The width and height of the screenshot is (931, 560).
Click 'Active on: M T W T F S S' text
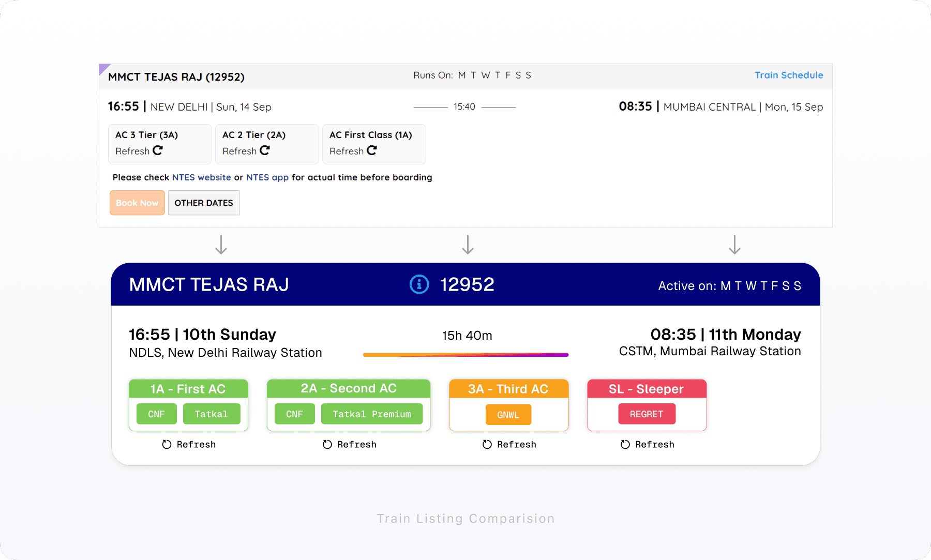[730, 286]
